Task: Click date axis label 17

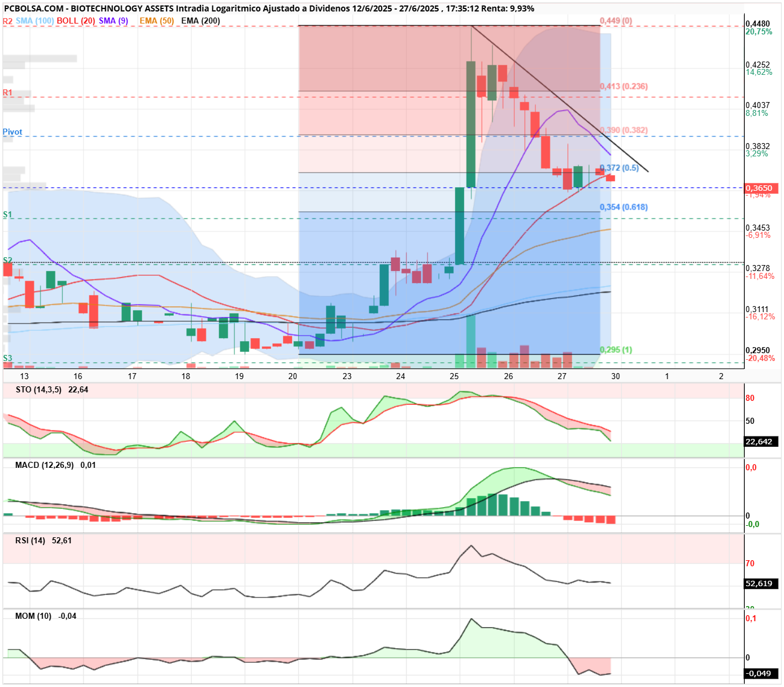Action: click(x=132, y=376)
